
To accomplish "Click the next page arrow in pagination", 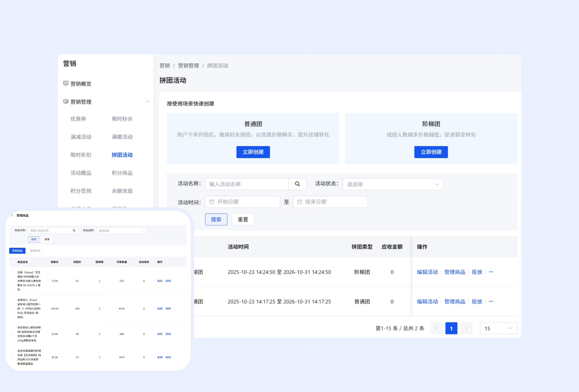I will [x=466, y=328].
